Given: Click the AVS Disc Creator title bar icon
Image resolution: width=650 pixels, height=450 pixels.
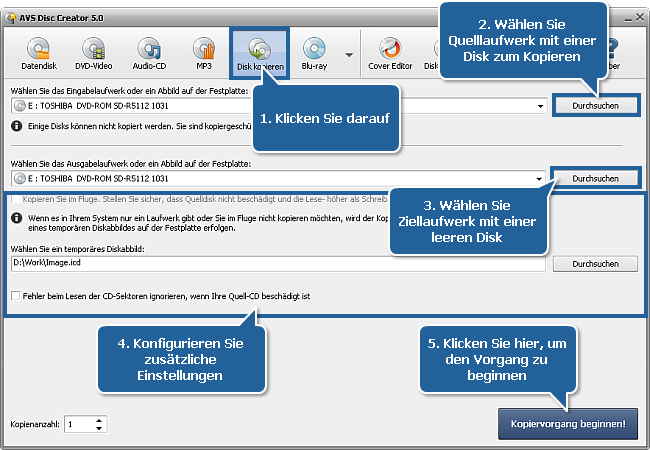Looking at the screenshot, I should (11, 18).
